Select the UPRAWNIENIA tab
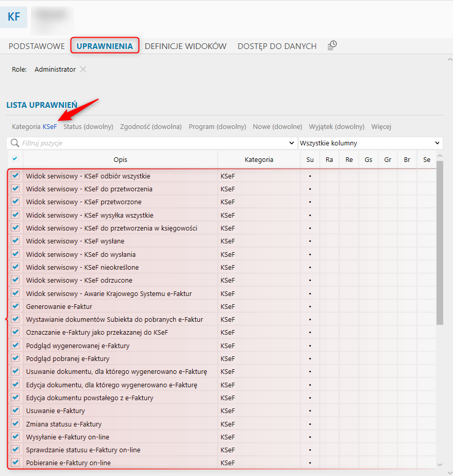 [105, 46]
